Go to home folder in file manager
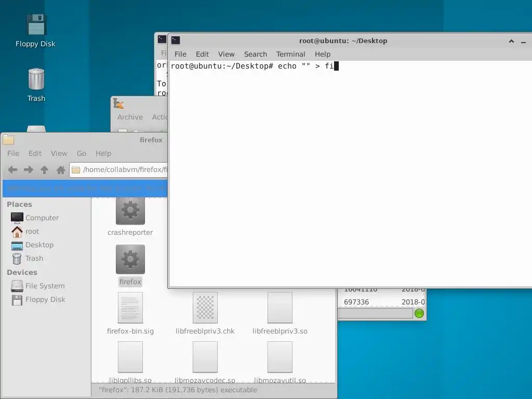Viewport: 532px width, 399px height. pyautogui.click(x=61, y=170)
